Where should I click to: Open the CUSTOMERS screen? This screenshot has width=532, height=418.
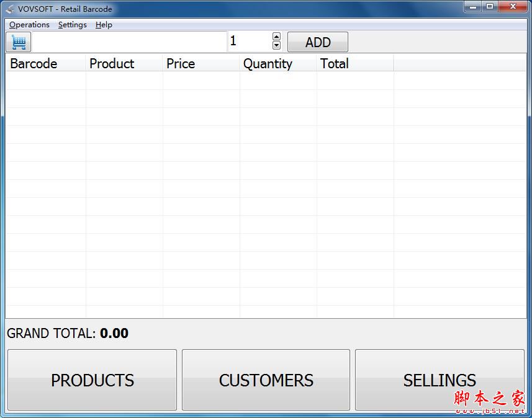click(x=266, y=379)
